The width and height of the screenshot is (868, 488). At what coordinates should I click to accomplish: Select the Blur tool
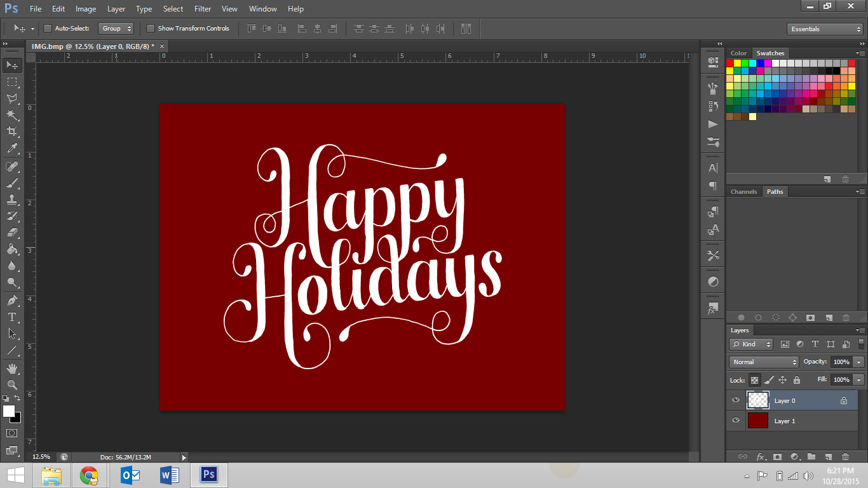coord(12,266)
